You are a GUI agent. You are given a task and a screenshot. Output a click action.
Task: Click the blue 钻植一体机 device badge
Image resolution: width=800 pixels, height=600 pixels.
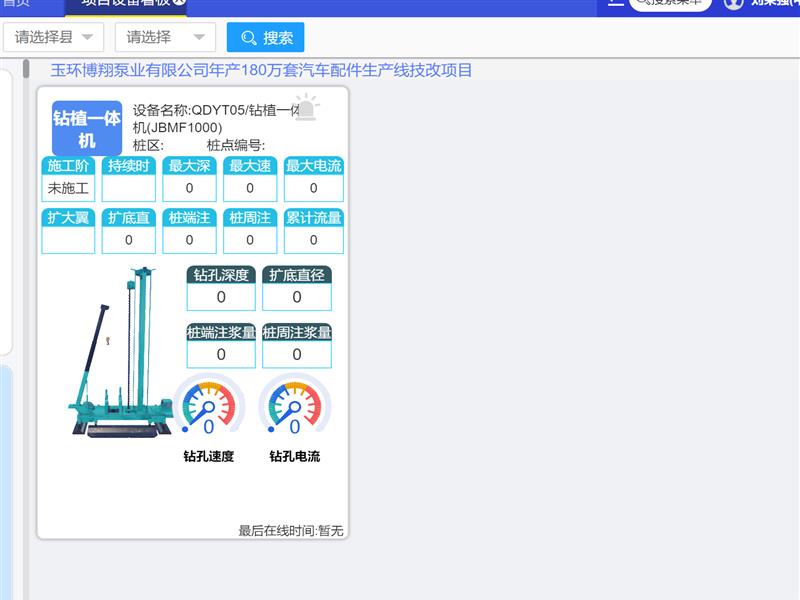[87, 128]
